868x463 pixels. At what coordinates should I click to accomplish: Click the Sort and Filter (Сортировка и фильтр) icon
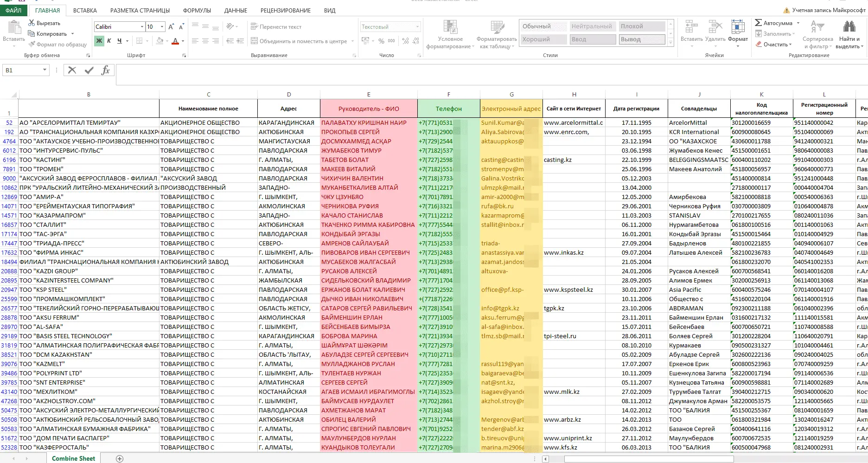[817, 27]
